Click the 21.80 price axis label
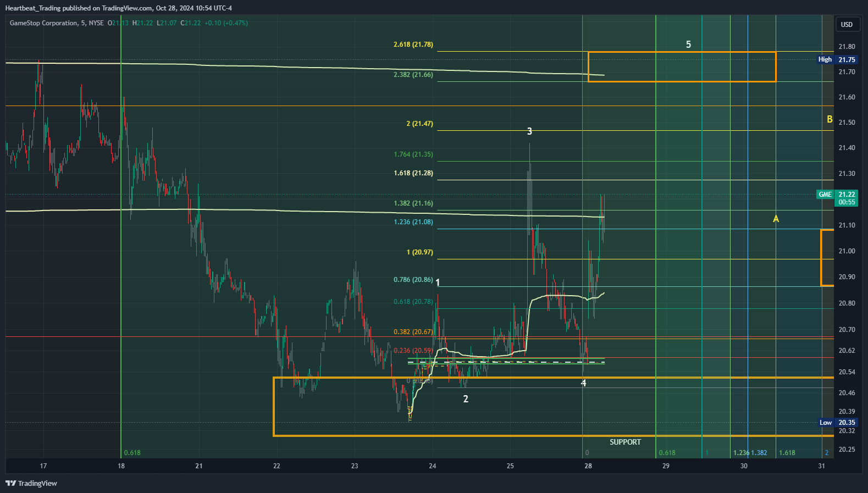Screen dimensions: 868x493 click(x=847, y=47)
